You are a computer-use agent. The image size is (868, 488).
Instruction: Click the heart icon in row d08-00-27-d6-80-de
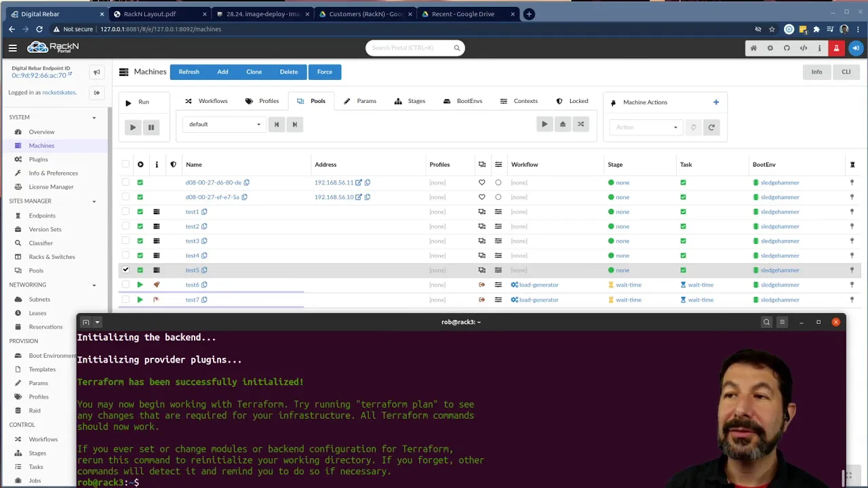coord(482,183)
